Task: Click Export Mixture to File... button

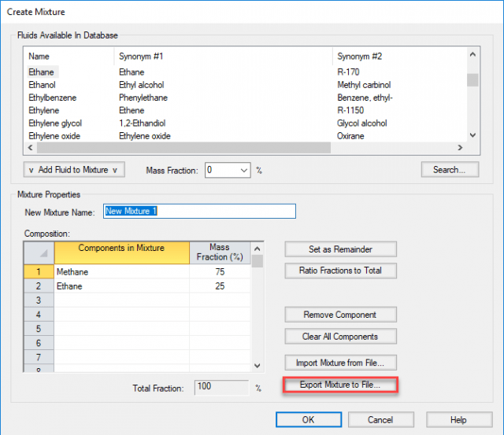Action: click(x=340, y=385)
